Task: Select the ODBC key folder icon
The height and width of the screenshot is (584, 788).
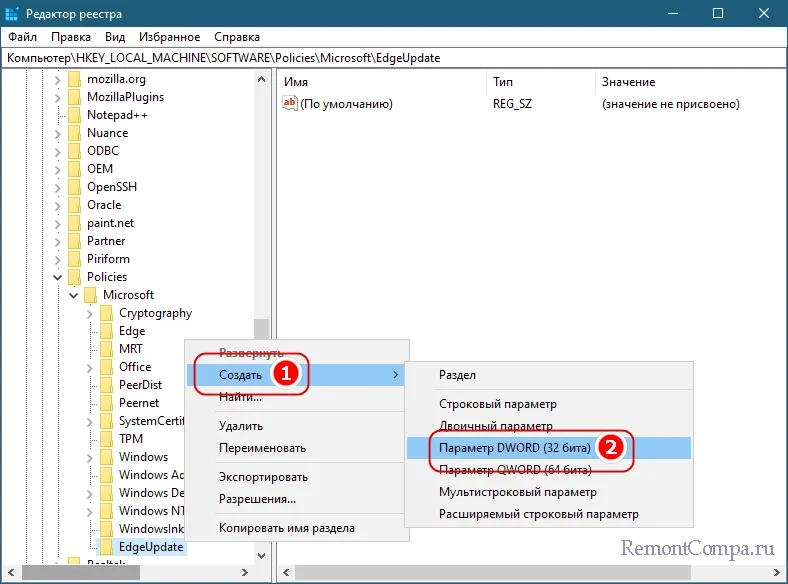Action: tap(73, 151)
